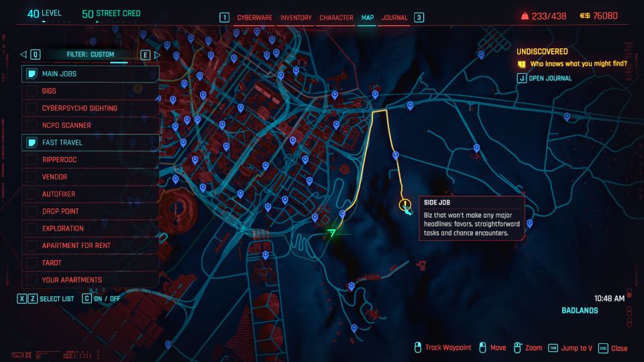Click the Filter: Custom label

[x=91, y=54]
